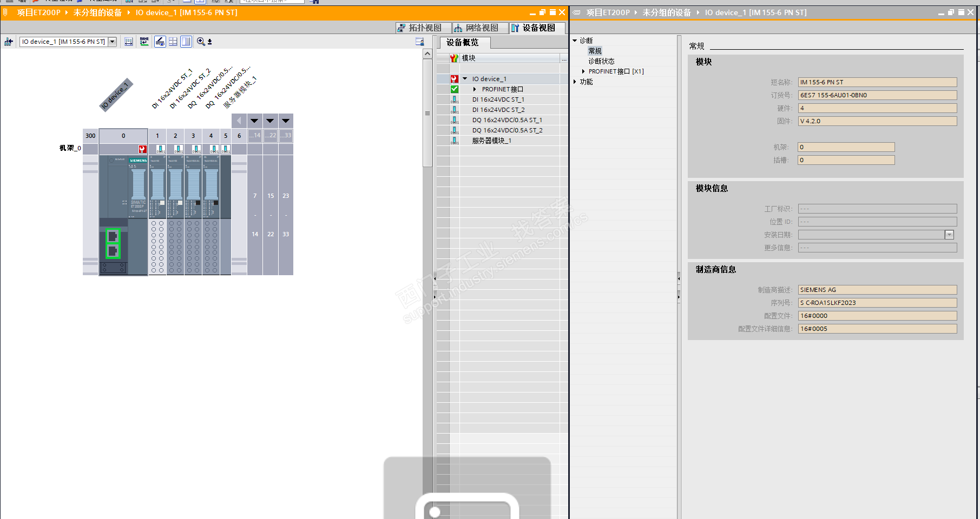The height and width of the screenshot is (519, 980).
Task: Expand the slot group 7-14 arrow
Action: pos(254,121)
